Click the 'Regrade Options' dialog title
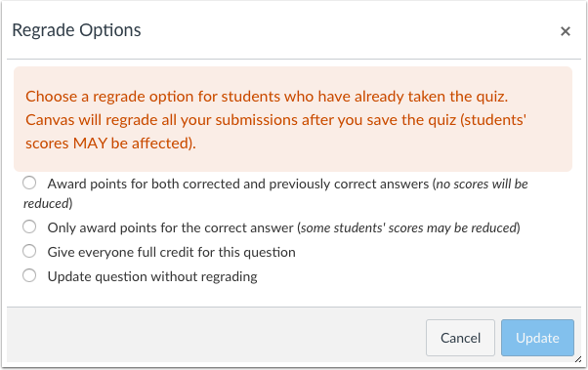 click(x=76, y=30)
